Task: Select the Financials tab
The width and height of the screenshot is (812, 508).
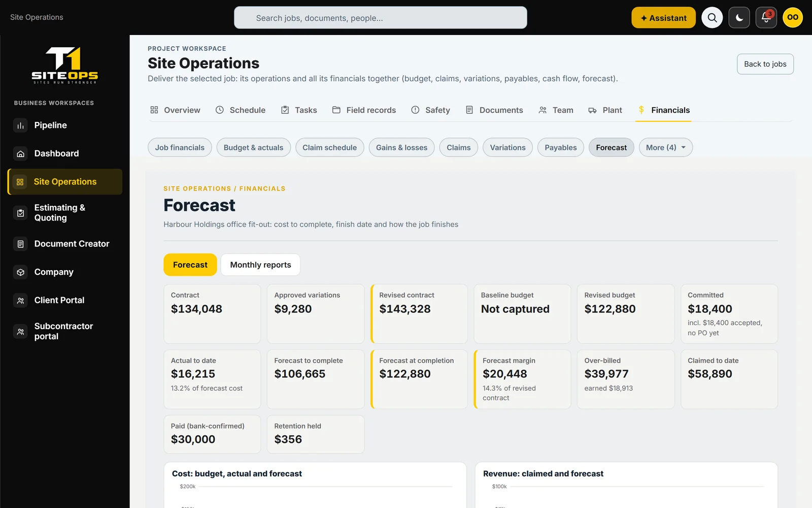Action: coord(664,110)
